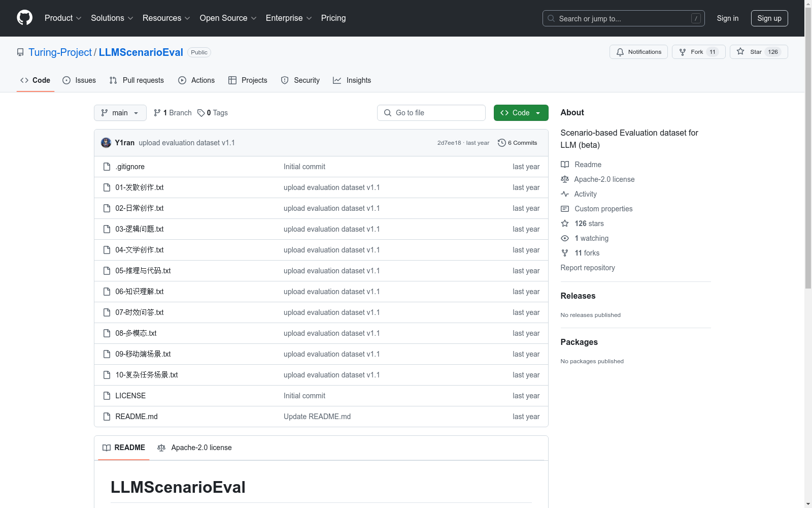
Task: Click the Y1ran avatar image
Action: coord(106,143)
